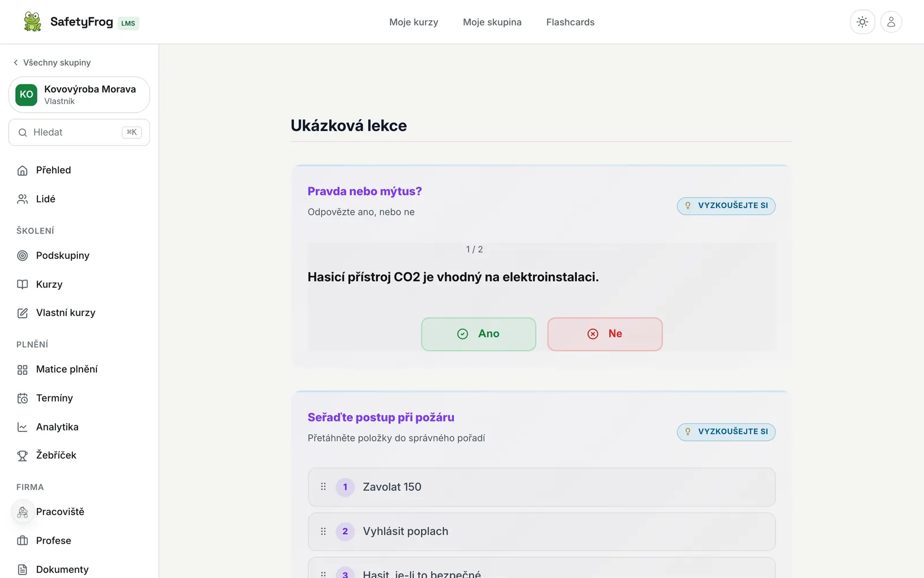Open Moje kurzy in top navigation

pyautogui.click(x=413, y=22)
